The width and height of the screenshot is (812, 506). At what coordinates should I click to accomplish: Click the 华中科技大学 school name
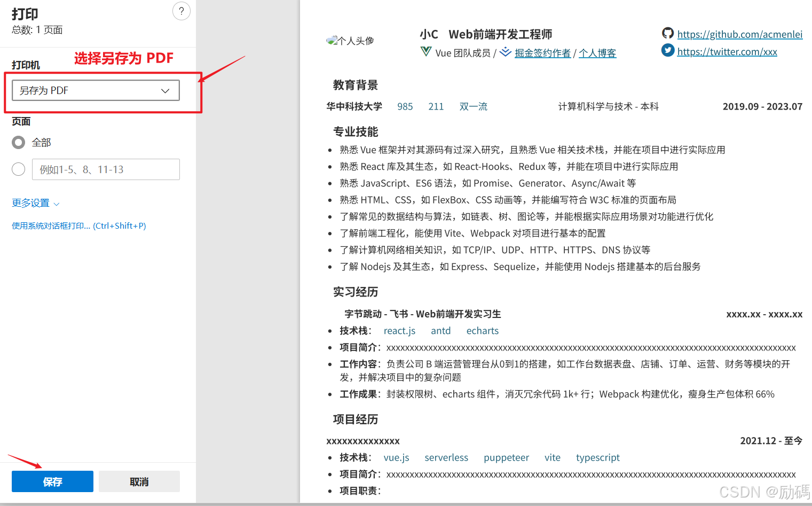[354, 106]
